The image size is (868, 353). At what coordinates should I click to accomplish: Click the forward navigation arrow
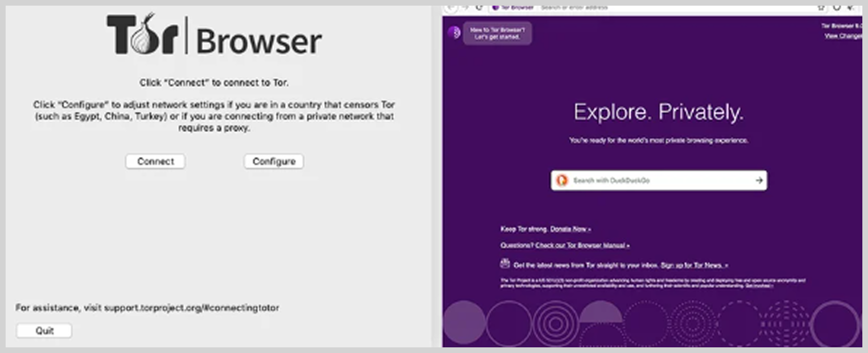pos(466,7)
